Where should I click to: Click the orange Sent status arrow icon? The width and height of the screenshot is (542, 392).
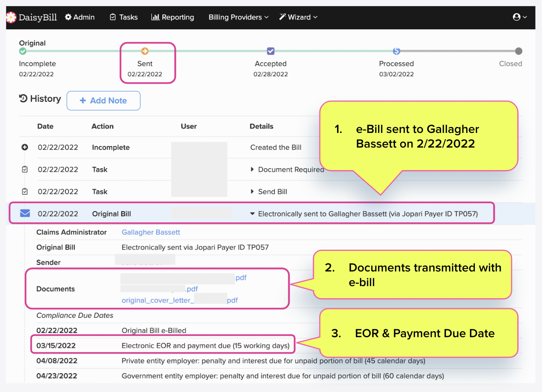(145, 51)
